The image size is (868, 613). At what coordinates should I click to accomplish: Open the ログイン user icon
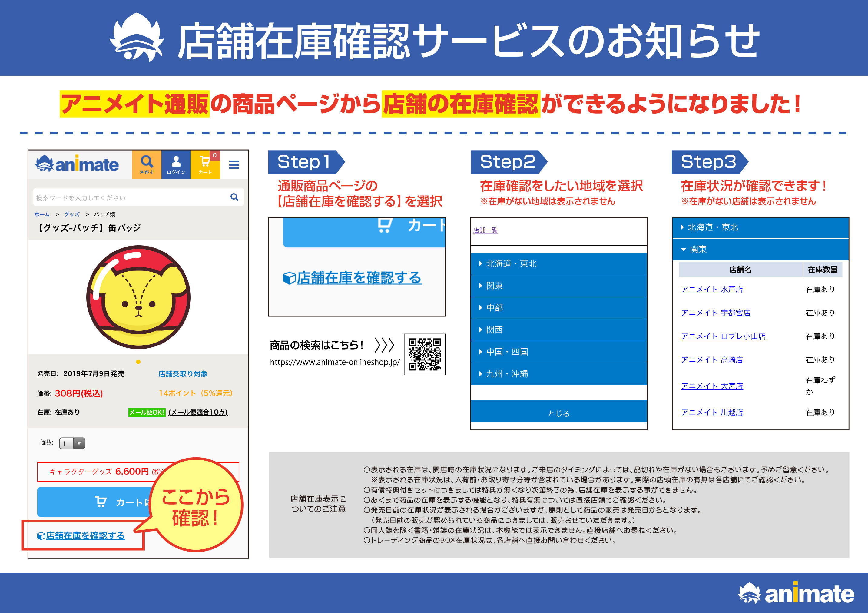[176, 164]
